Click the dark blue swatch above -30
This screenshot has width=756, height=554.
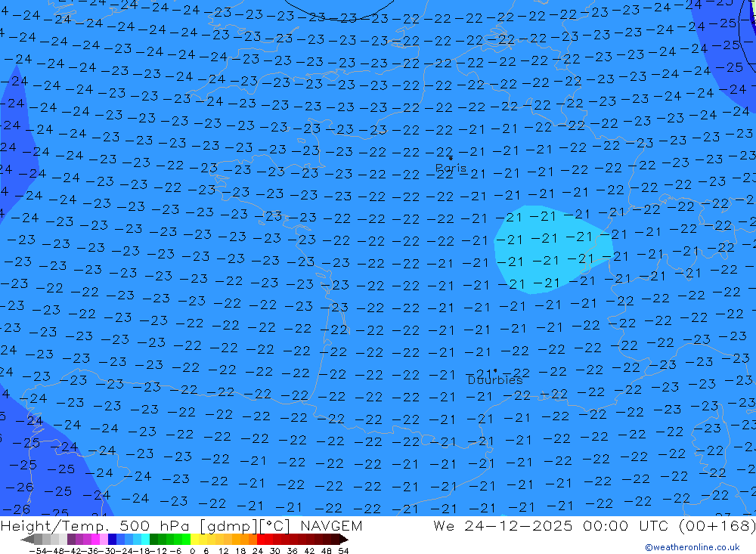coord(113,539)
